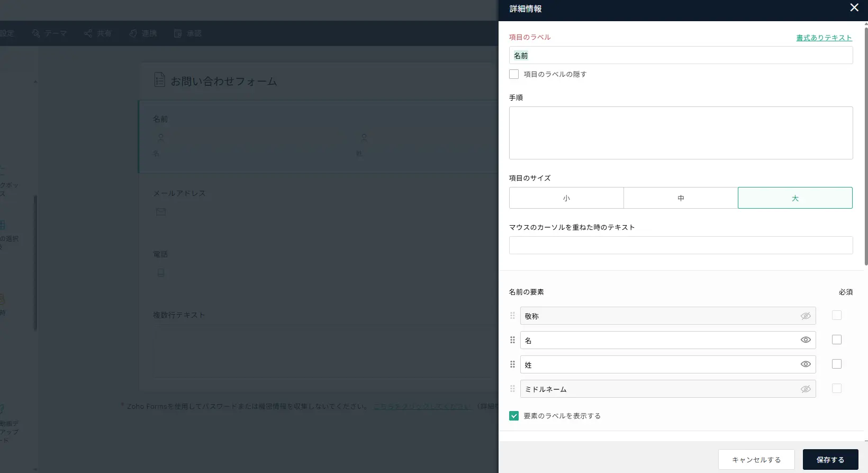Viewport: 868px width, 473px height.
Task: Open the テーマ tab in background toolbar
Action: pyautogui.click(x=49, y=33)
